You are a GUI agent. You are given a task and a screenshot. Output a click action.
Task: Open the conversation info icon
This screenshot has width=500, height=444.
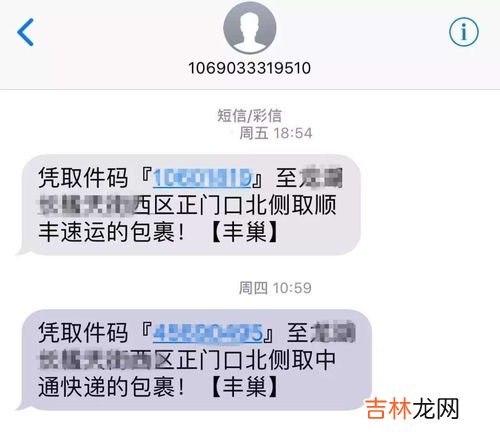(x=464, y=32)
